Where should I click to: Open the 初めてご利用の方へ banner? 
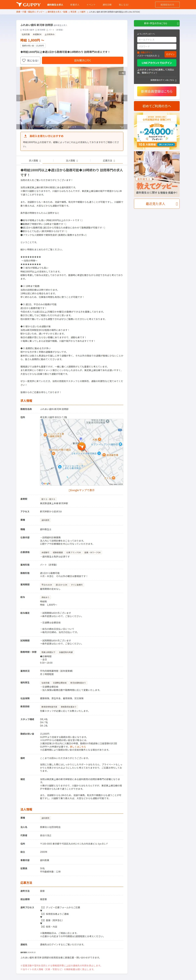(x=156, y=106)
